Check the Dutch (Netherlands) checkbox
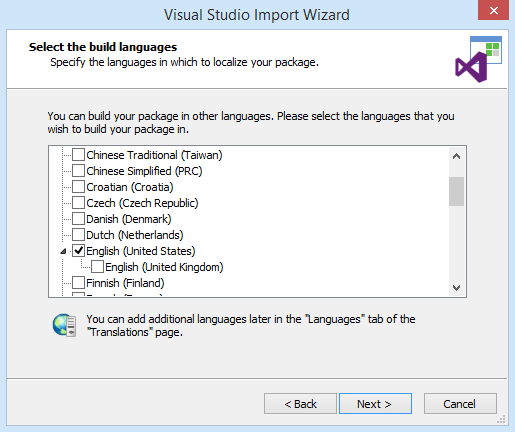The width and height of the screenshot is (515, 432). pyautogui.click(x=78, y=235)
